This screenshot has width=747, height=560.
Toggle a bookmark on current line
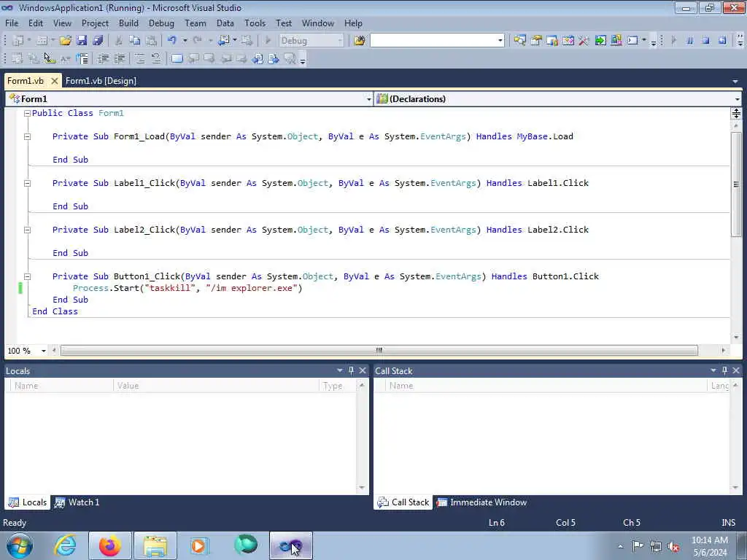pyautogui.click(x=177, y=58)
